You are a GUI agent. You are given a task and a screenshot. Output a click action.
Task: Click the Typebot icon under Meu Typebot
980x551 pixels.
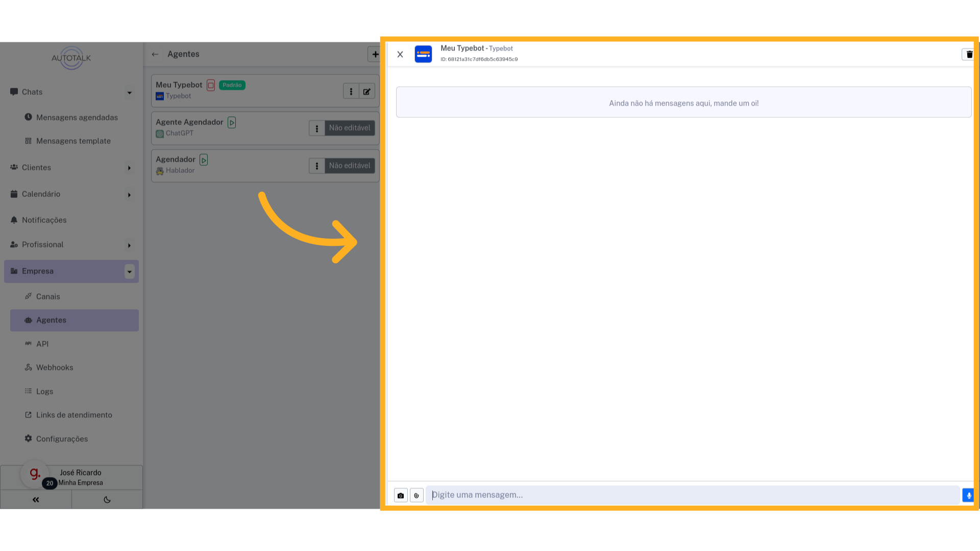pos(160,96)
